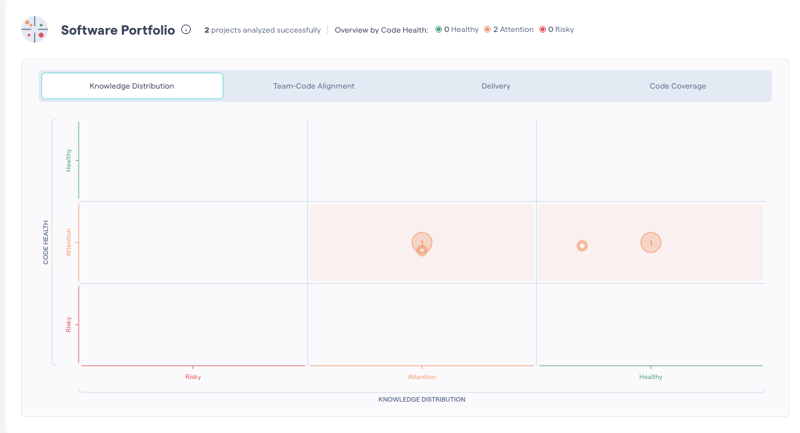
Task: Open the Team-Code Alignment tab
Action: click(x=314, y=86)
